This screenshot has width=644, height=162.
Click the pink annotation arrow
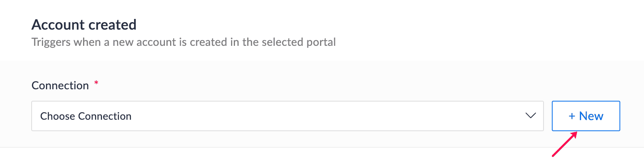click(x=564, y=144)
